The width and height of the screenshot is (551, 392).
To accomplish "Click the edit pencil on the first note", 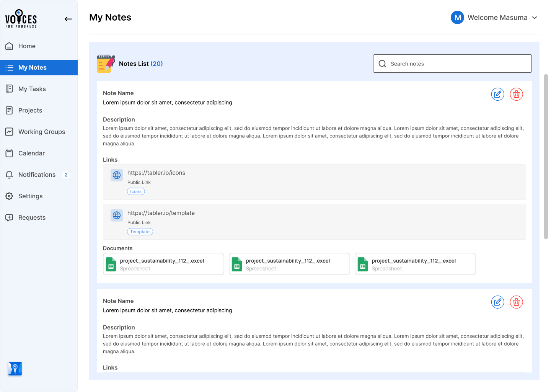I will click(497, 94).
